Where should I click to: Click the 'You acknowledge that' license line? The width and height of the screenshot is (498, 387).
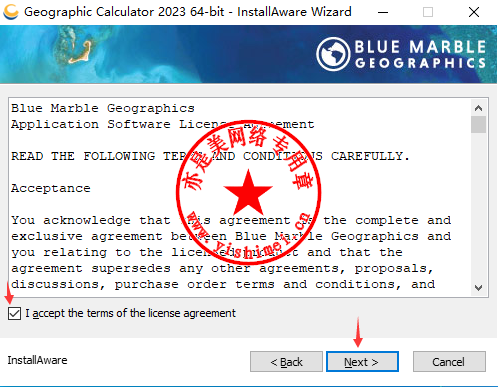tap(231, 220)
